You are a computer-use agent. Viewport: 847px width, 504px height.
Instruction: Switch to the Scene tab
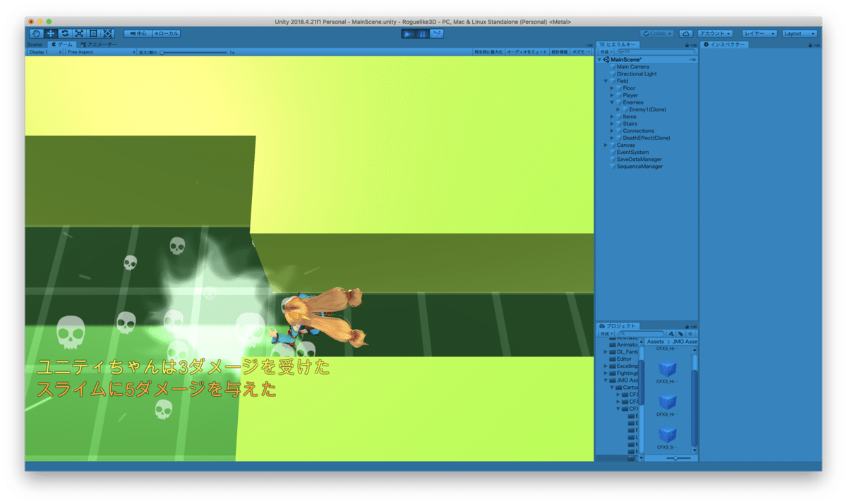coord(35,44)
